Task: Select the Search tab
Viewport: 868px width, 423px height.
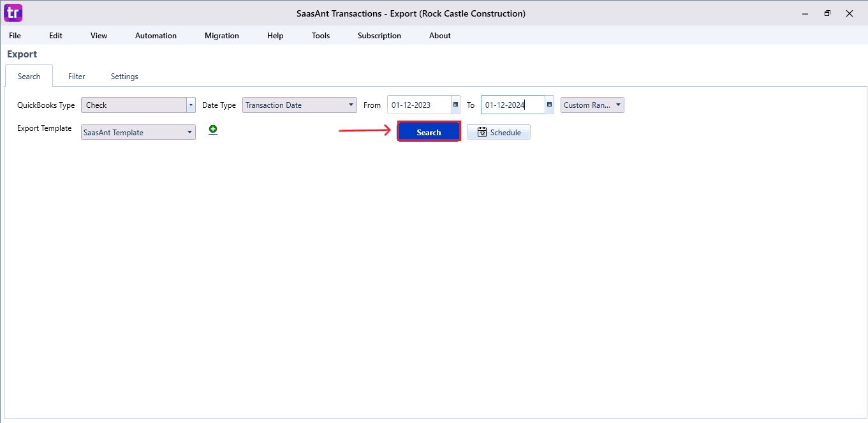Action: [x=29, y=77]
